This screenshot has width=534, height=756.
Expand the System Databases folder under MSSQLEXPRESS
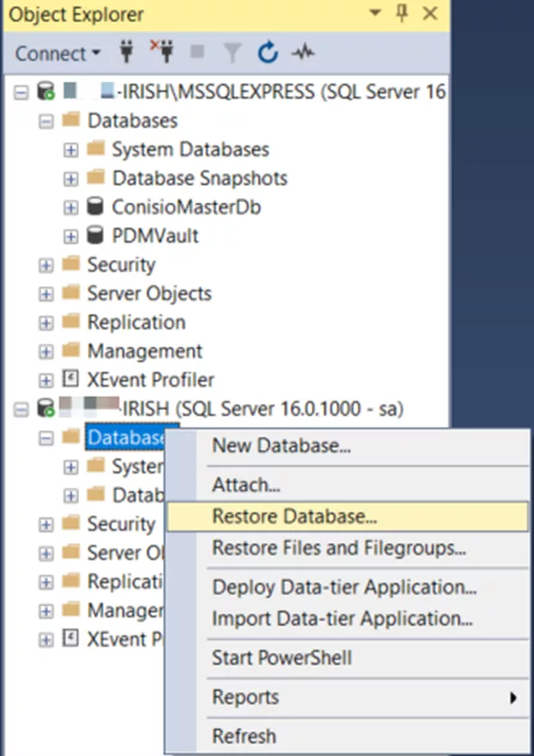[71, 150]
